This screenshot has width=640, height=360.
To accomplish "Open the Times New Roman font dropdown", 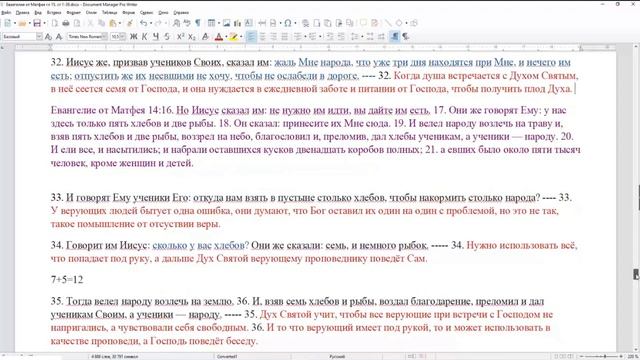I will pos(105,37).
